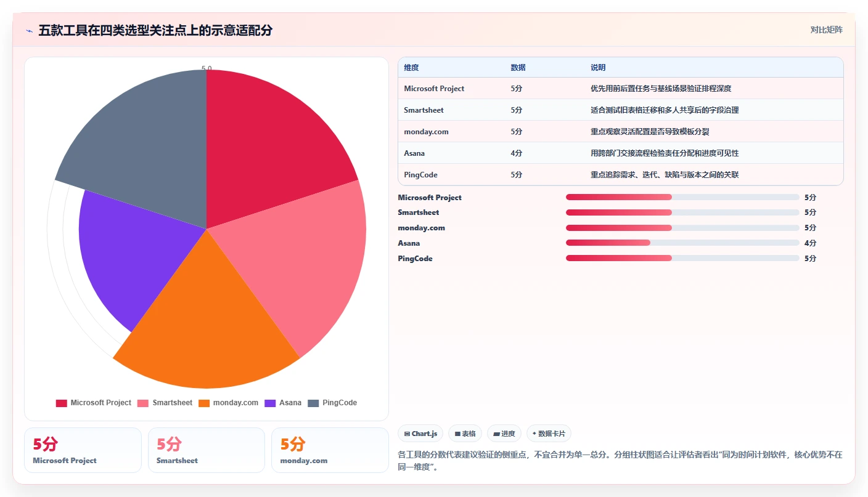The image size is (868, 497).
Task: Click the pink Smartsheet chart segment
Action: coord(302,259)
